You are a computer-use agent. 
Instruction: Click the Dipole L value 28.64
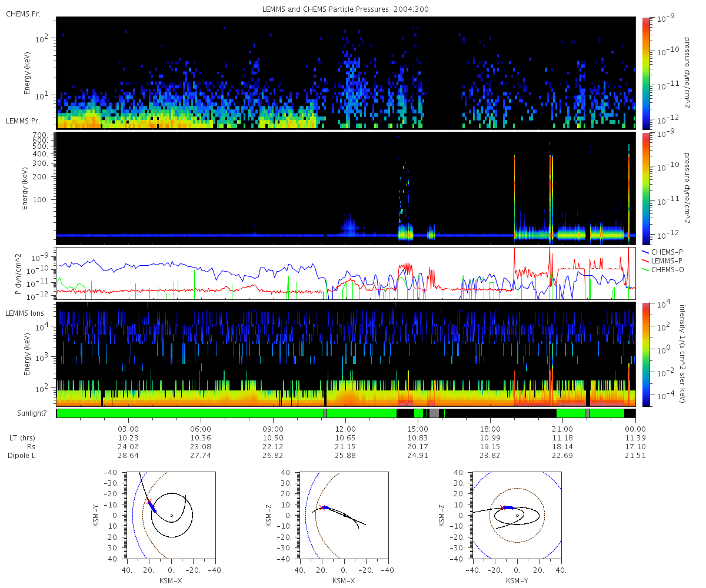(128, 456)
